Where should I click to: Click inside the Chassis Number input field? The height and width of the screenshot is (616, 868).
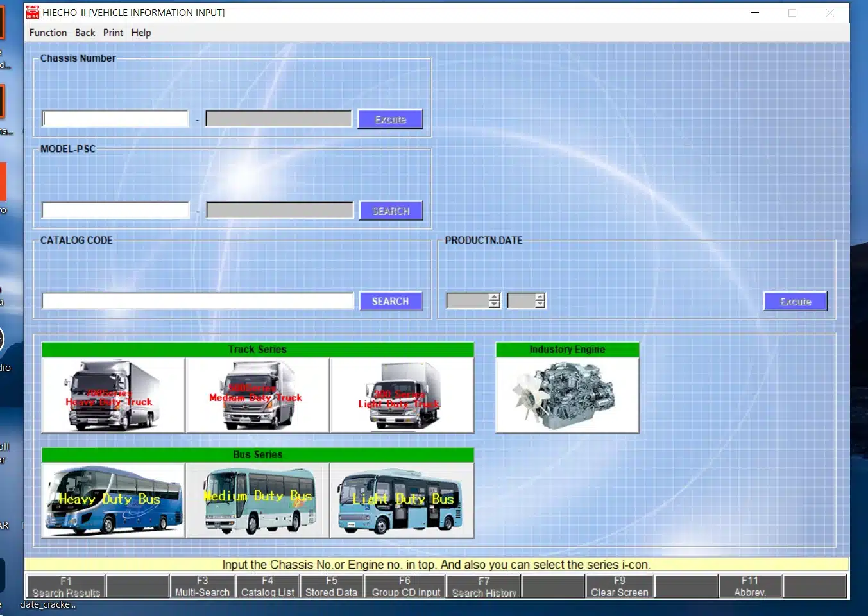(x=114, y=118)
